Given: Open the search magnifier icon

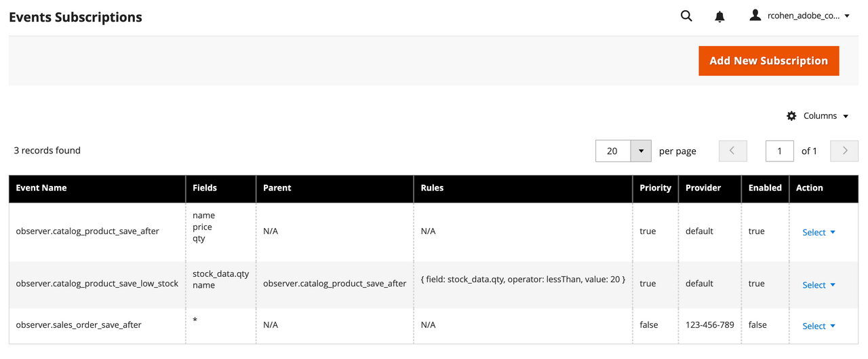Looking at the screenshot, I should pos(686,16).
